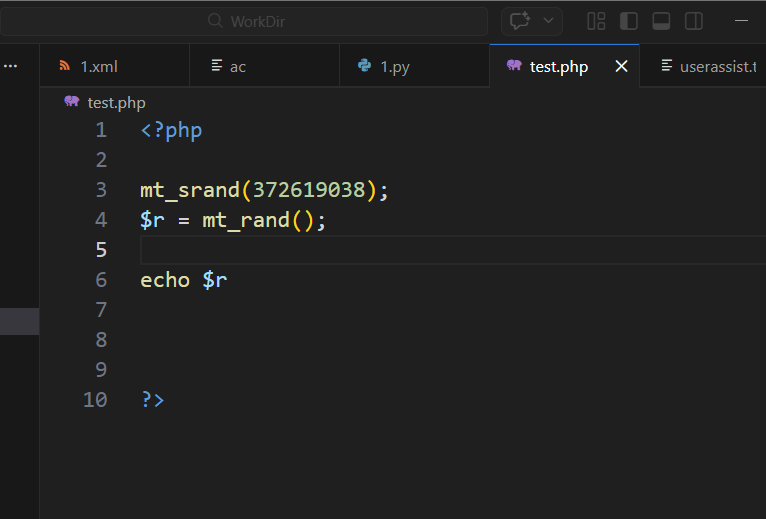
Task: Minimize the editor window
Action: 742,21
